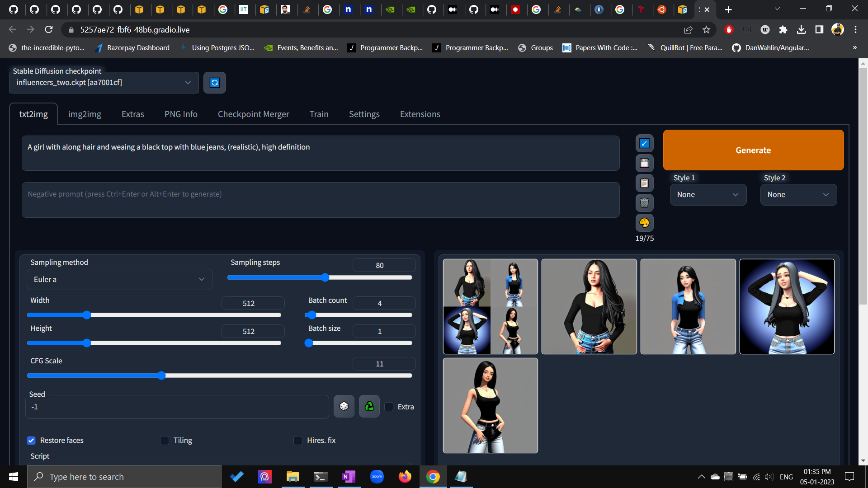This screenshot has width=868, height=488.
Task: Open the Chrome tab search chevron
Action: click(777, 9)
